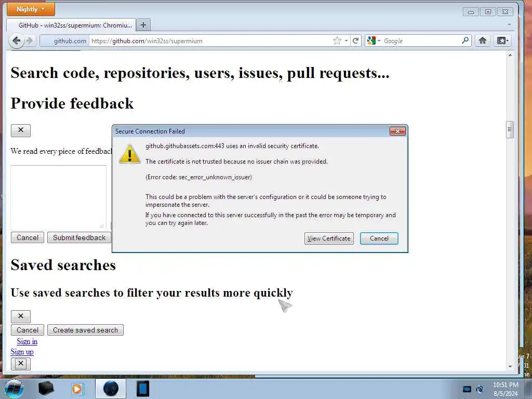Go back with the back arrow
This screenshot has height=399, width=532.
pos(16,41)
